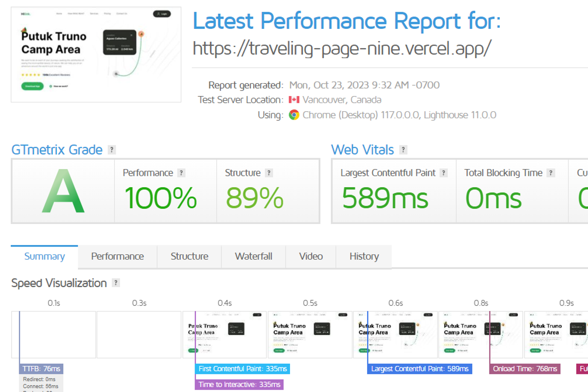Open the Structure score help icon
588x392 pixels.
(x=269, y=173)
